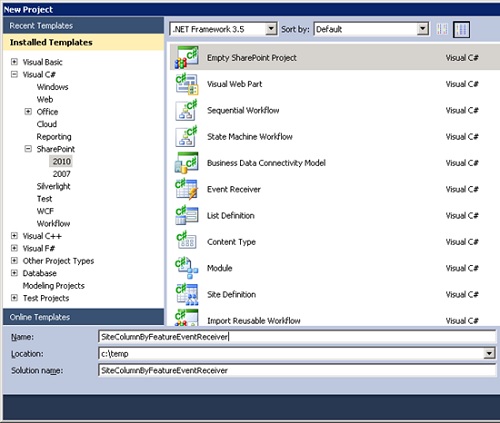Expand the Office tree node
Screen dimensions: 500x423
click(28, 111)
